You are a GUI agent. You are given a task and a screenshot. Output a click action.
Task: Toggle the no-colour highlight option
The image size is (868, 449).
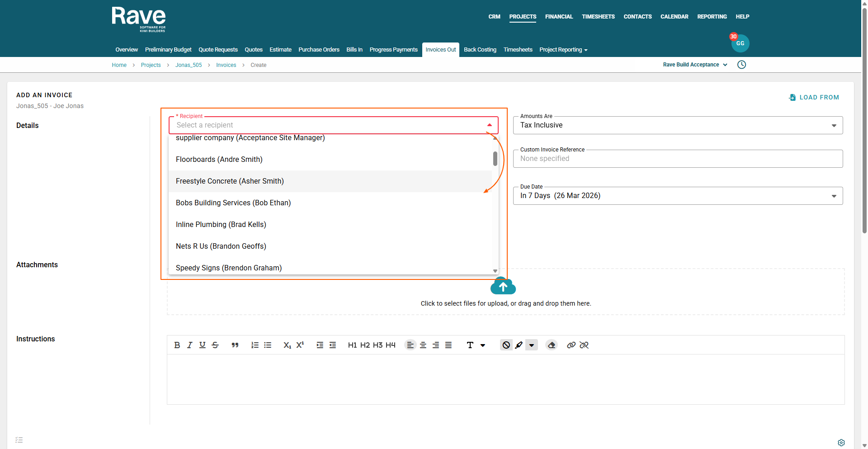tap(506, 345)
